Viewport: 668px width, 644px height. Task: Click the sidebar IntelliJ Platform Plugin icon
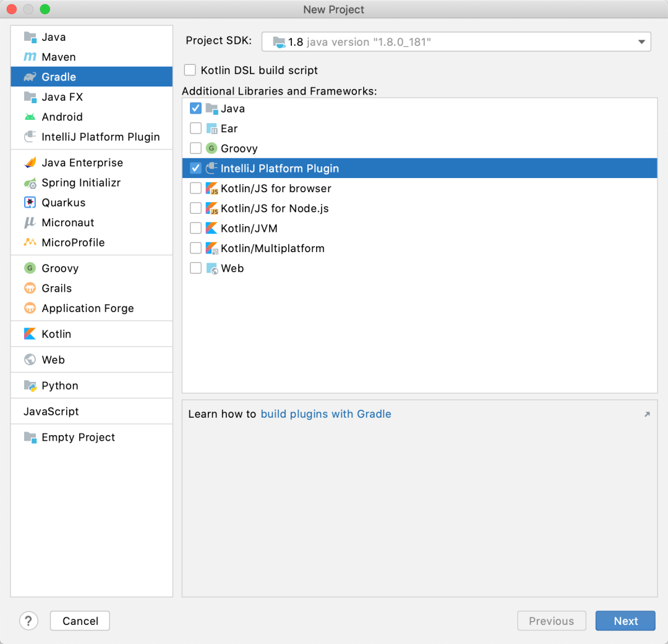30,137
